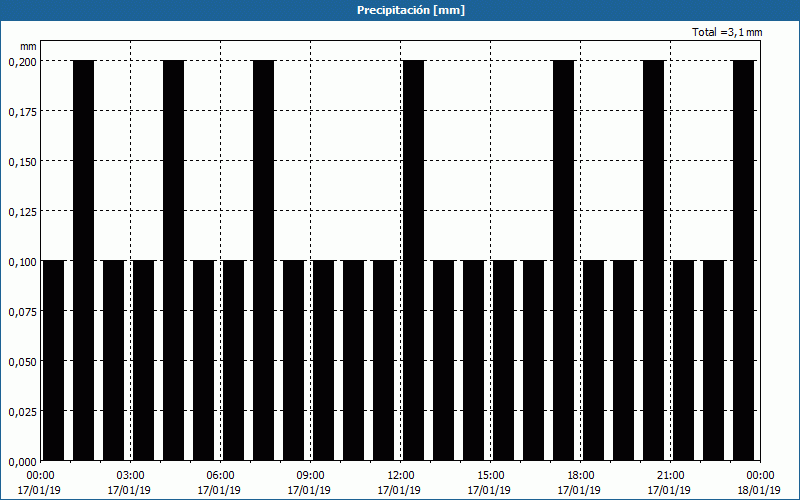Click the tall 0,200 bar between 00:00 and 03:00

point(84,261)
